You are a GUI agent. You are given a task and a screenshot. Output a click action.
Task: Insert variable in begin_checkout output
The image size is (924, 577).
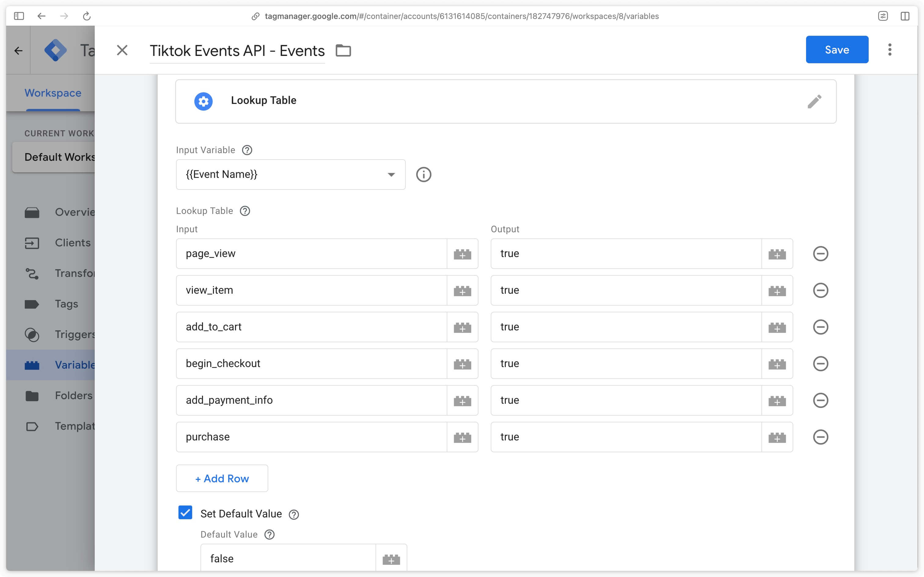pyautogui.click(x=777, y=364)
